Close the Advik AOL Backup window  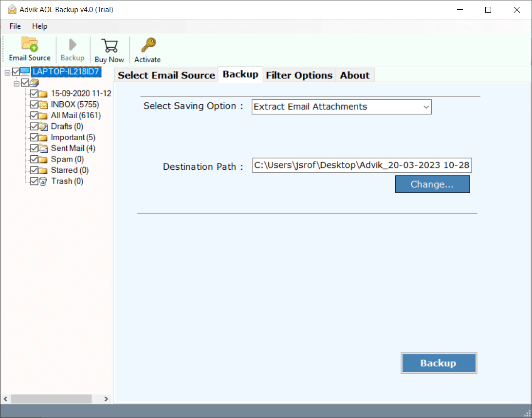pos(517,10)
